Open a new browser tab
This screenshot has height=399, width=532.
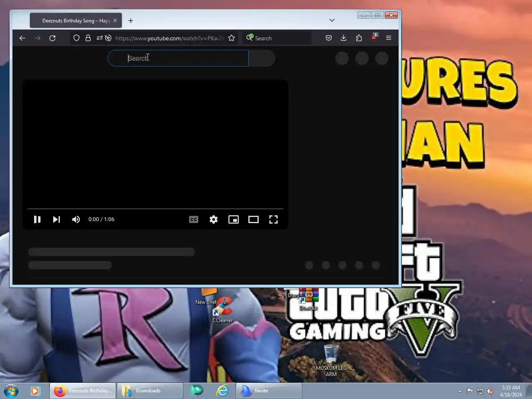click(x=131, y=20)
